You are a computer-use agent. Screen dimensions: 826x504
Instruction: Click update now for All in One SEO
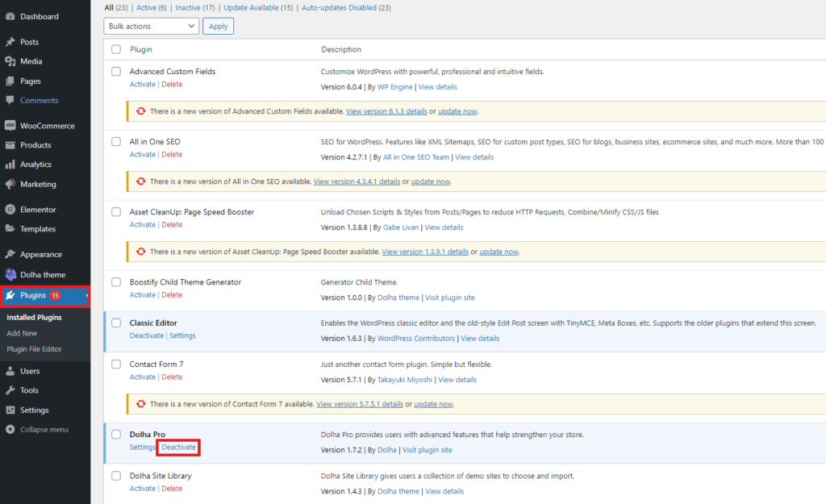430,181
